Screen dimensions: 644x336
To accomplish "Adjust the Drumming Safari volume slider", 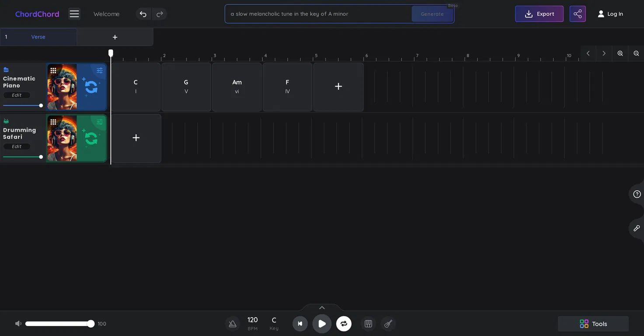I will [23, 157].
